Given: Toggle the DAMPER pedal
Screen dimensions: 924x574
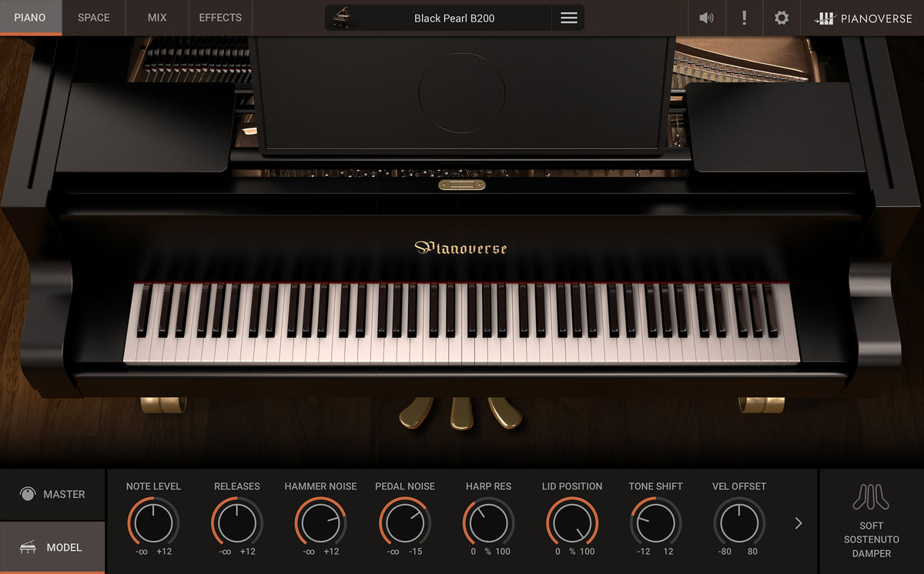Looking at the screenshot, I should click(x=871, y=553).
